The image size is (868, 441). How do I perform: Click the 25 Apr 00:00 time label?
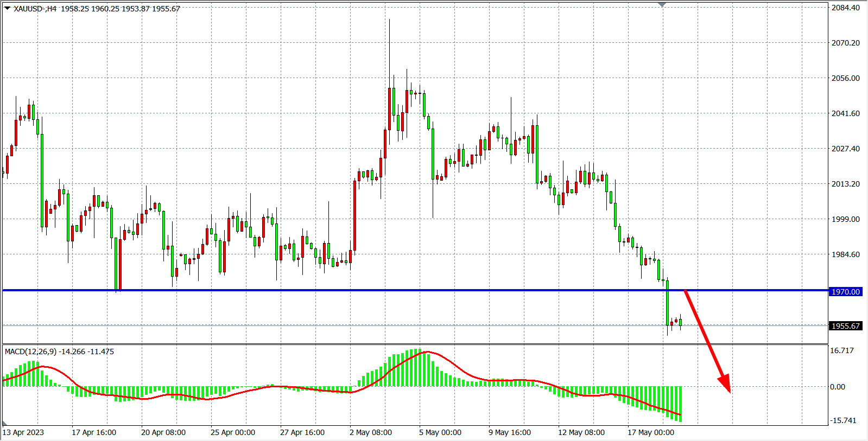click(x=233, y=432)
